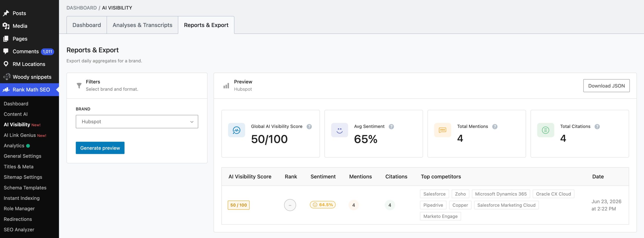Open Role Manager submenu link
The image size is (644, 238).
19,208
